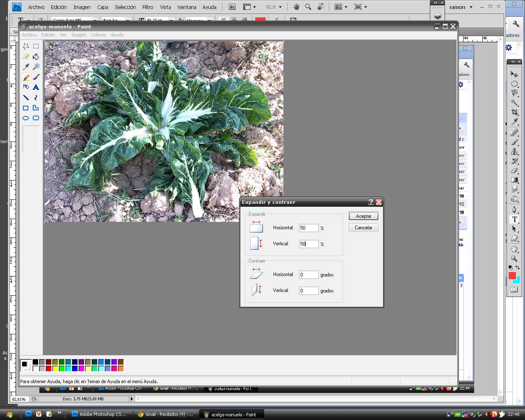Select the Rounded rectangle tool in Paint

click(36, 118)
